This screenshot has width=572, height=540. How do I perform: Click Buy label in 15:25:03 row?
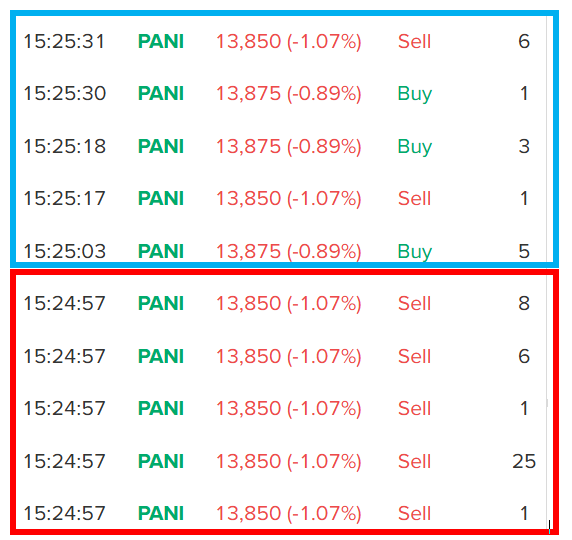(414, 252)
